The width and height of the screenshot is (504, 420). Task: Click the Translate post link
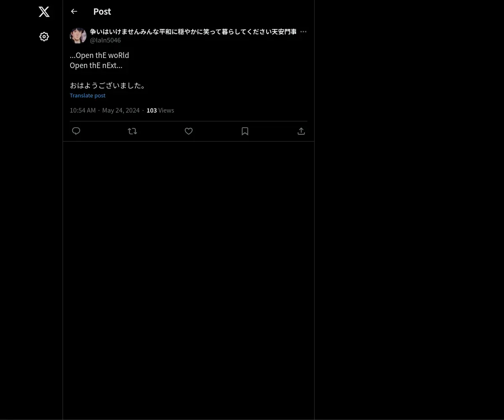click(x=87, y=95)
